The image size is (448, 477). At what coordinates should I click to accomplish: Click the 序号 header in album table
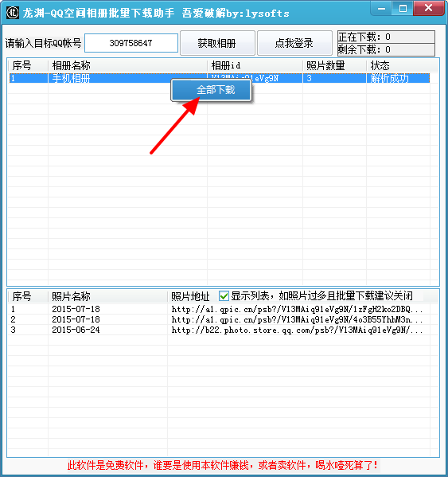(x=21, y=65)
